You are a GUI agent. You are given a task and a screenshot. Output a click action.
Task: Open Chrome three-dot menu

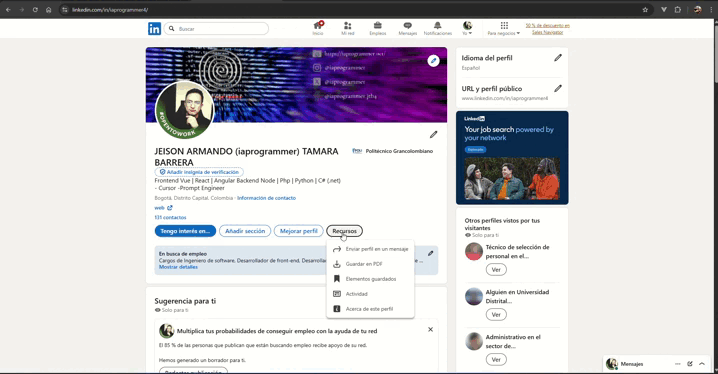tap(711, 10)
